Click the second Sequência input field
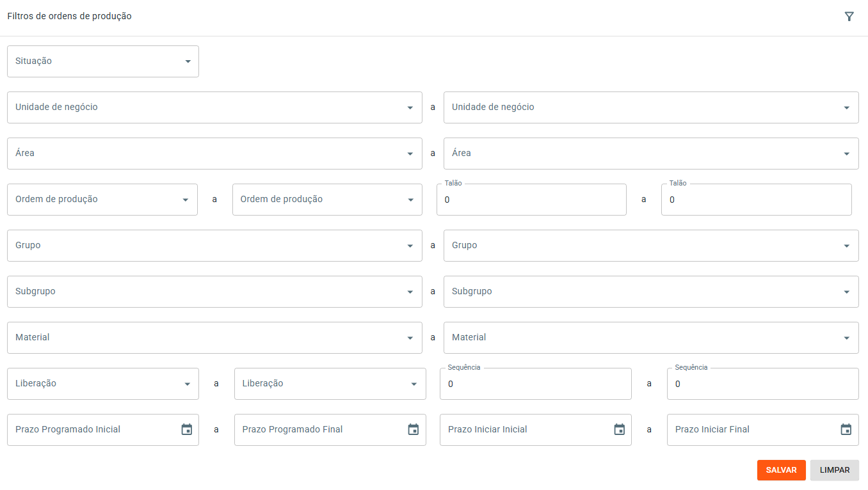The height and width of the screenshot is (490, 868). (762, 384)
